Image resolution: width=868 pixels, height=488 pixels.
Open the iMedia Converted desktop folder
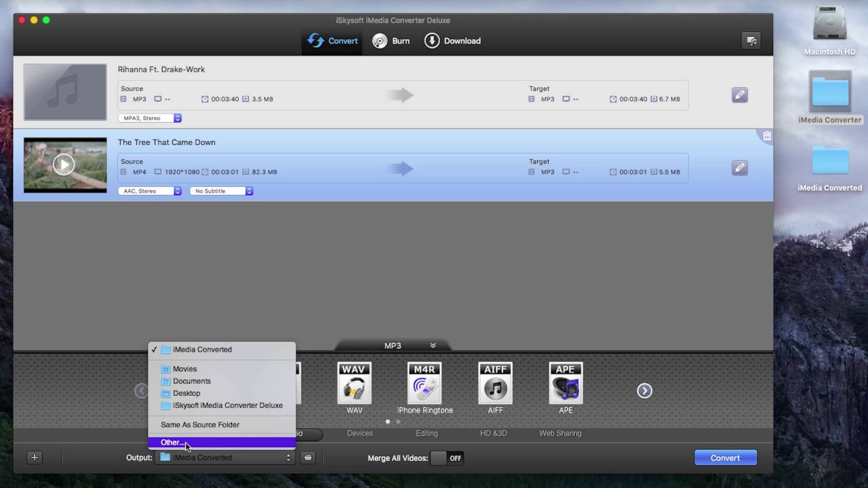(830, 167)
